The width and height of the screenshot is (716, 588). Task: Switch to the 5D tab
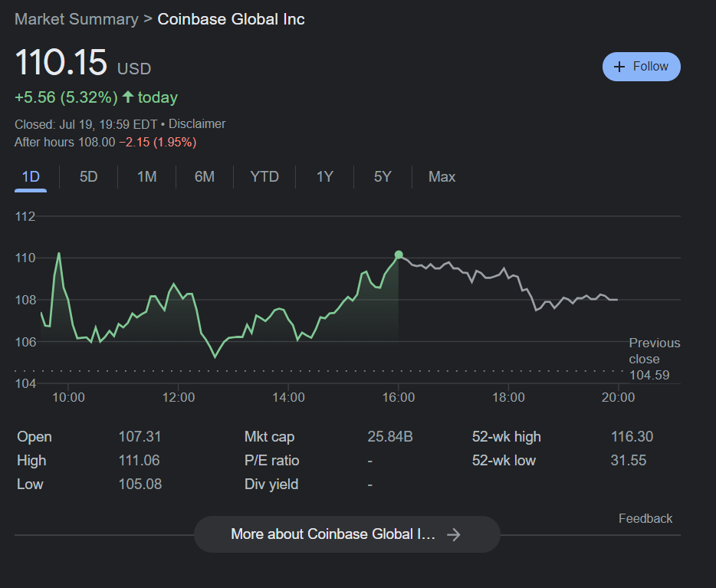point(89,177)
